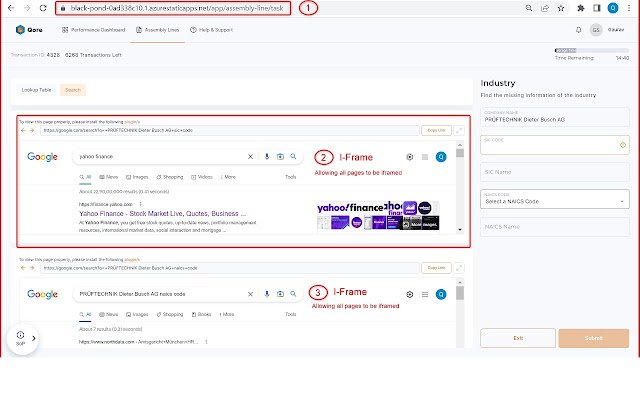This screenshot has height=400, width=640.
Task: Bookmark page with star icon
Action: point(561,8)
